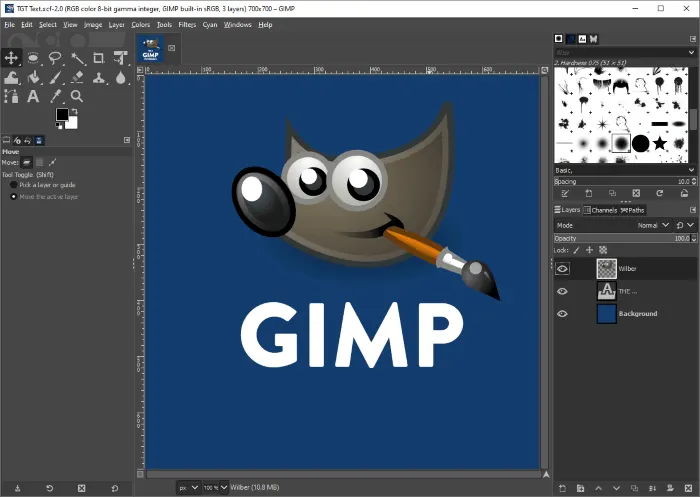The image size is (700, 497).
Task: Select the Fuzzy Select magic wand tool
Action: (x=77, y=58)
